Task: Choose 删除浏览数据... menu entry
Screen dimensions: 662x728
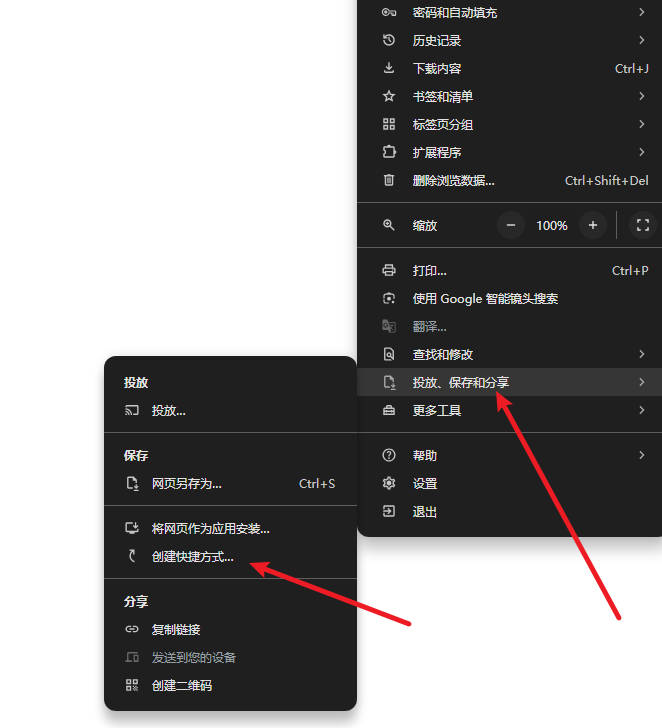Action: coord(510,180)
